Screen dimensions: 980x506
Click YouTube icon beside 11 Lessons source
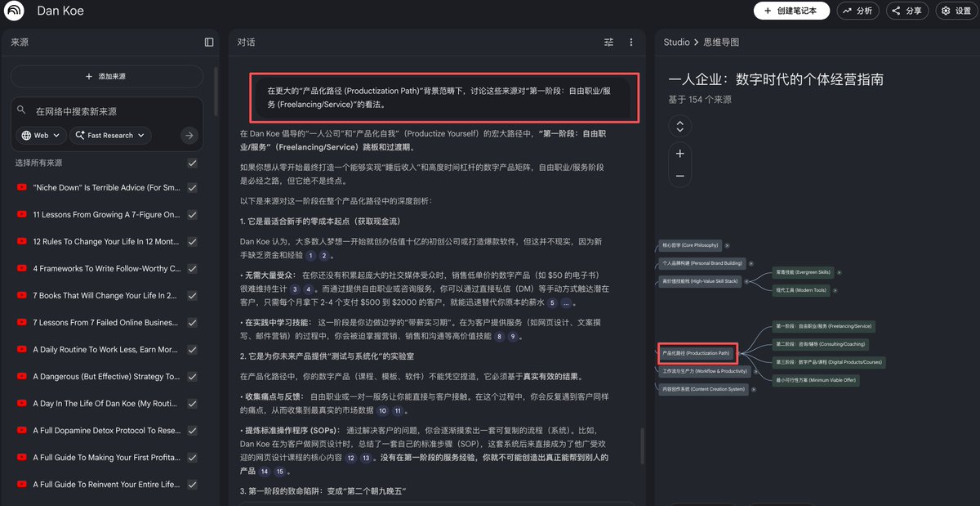[x=21, y=214]
